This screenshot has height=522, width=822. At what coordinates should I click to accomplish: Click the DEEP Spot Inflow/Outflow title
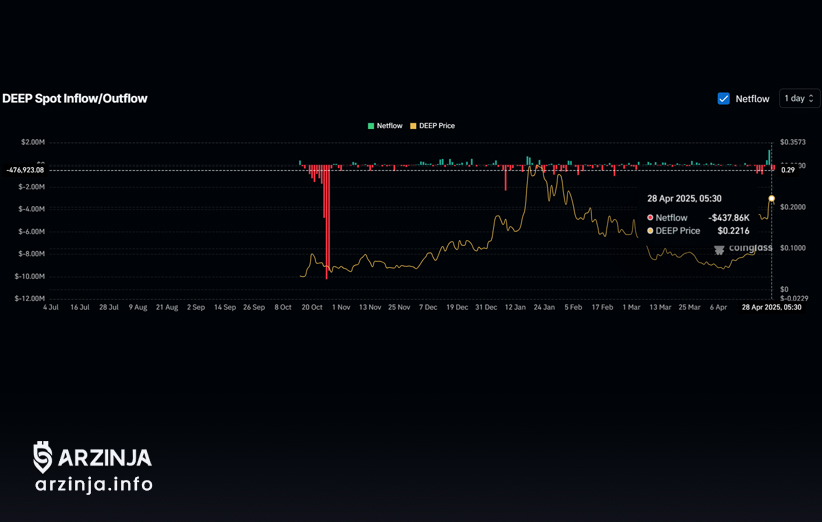tap(75, 99)
